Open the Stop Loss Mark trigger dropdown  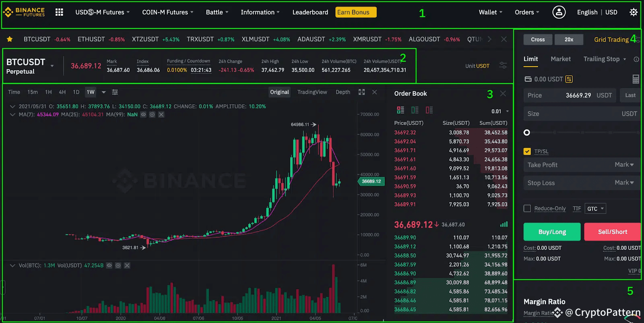point(624,183)
